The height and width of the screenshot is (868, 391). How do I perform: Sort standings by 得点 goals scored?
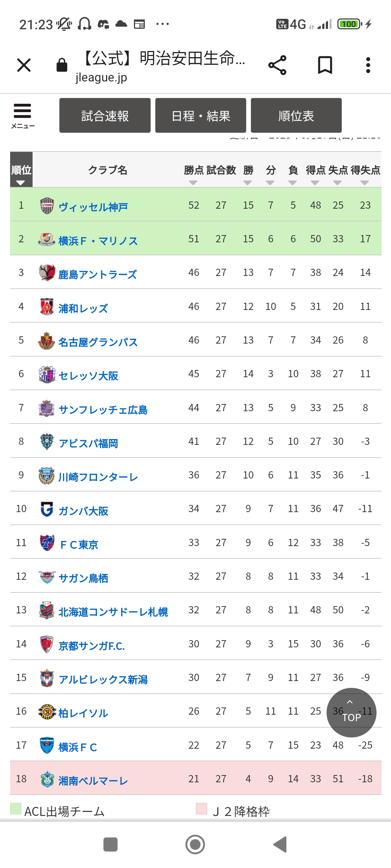315,182
